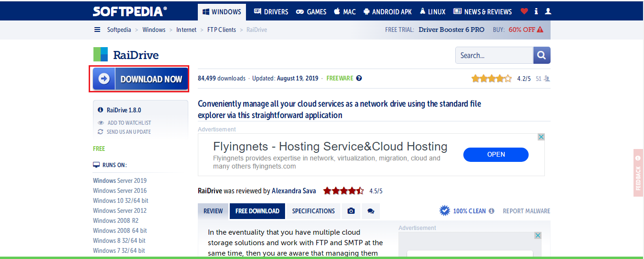Click Windows Server 2012 entry
Image resolution: width=644 pixels, height=259 pixels.
click(x=120, y=210)
